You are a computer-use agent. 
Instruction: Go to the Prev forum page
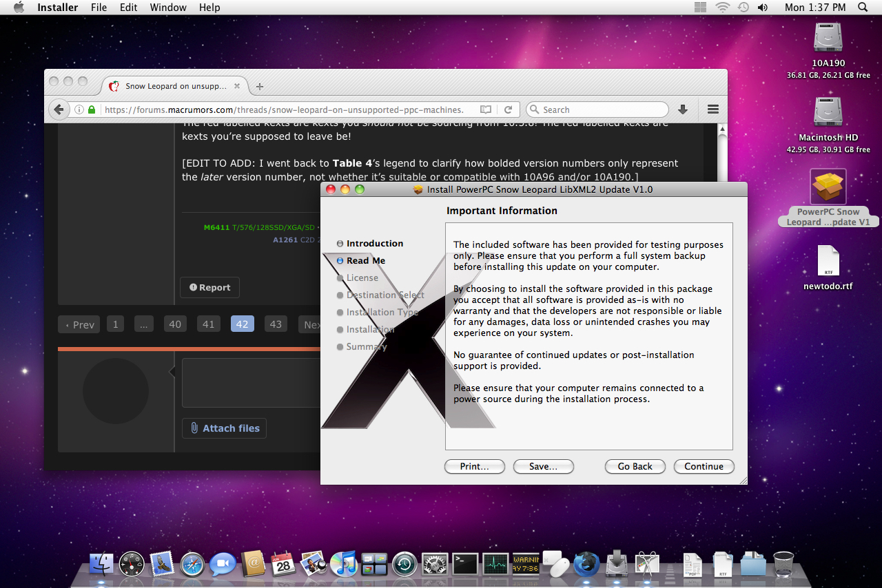79,324
